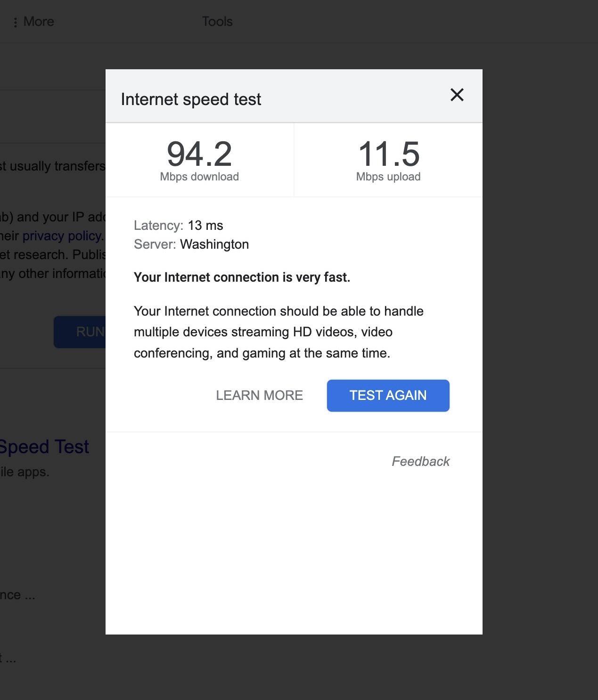Click the 94.2 download speed value
This screenshot has width=598, height=700.
(199, 154)
